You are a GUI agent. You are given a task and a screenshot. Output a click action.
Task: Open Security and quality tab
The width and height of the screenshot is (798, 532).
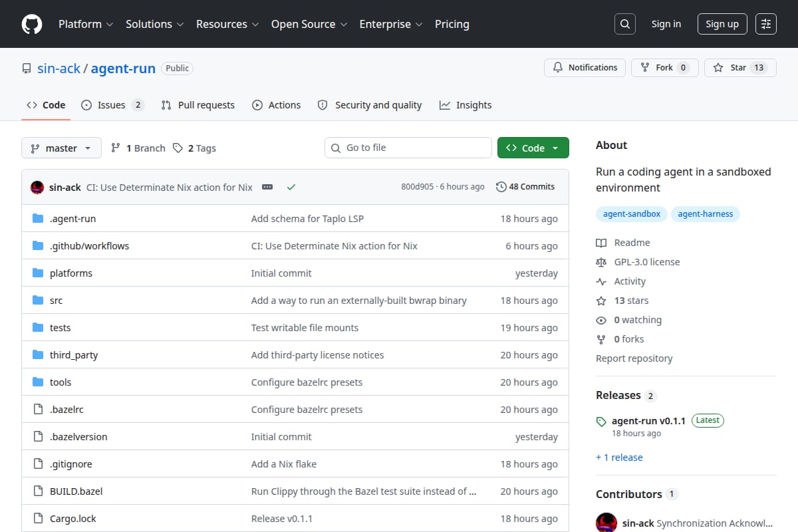tap(370, 105)
